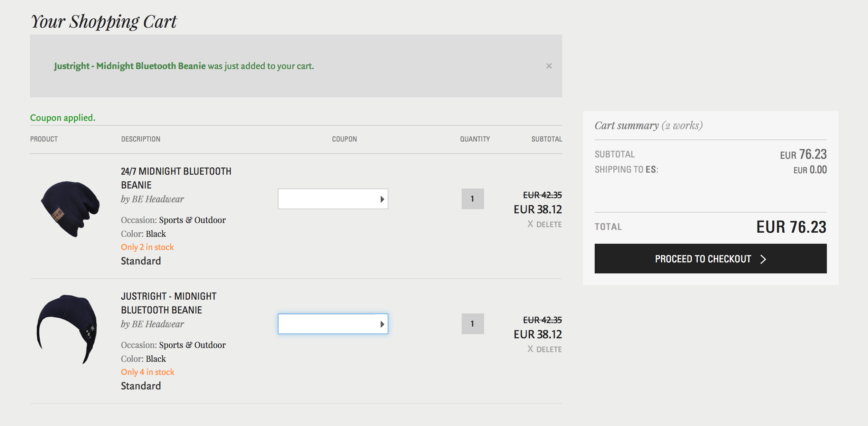The image size is (868, 426).
Task: Delete Justright Midnight Bluetooth Beanie from cart
Action: pyautogui.click(x=545, y=349)
